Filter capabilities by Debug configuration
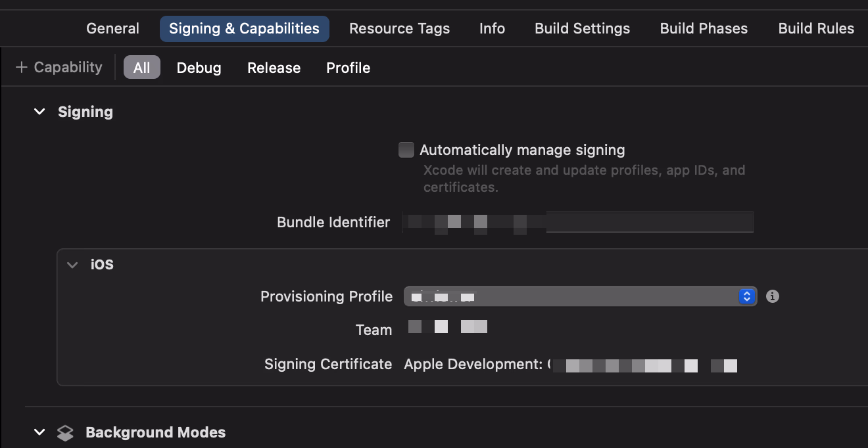Screen dimensions: 868x448 pyautogui.click(x=199, y=68)
